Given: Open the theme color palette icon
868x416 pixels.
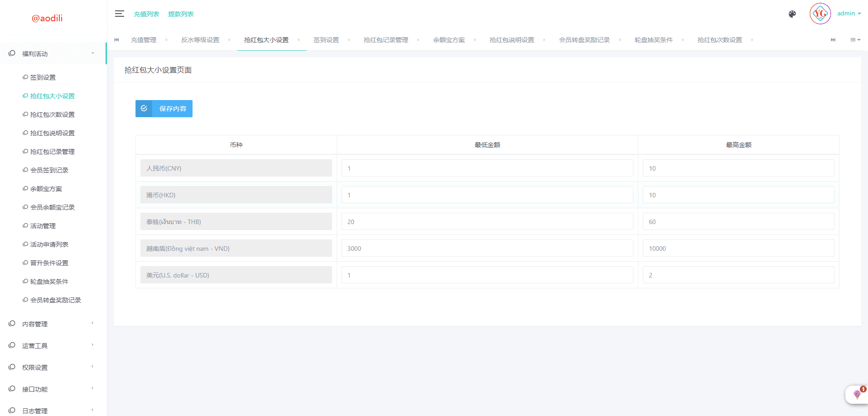Looking at the screenshot, I should pyautogui.click(x=792, y=14).
